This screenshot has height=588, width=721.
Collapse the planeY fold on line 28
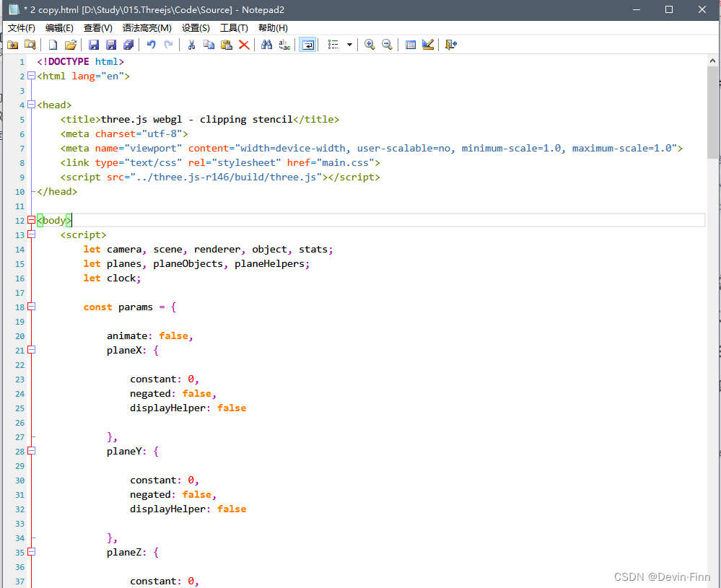(x=31, y=450)
